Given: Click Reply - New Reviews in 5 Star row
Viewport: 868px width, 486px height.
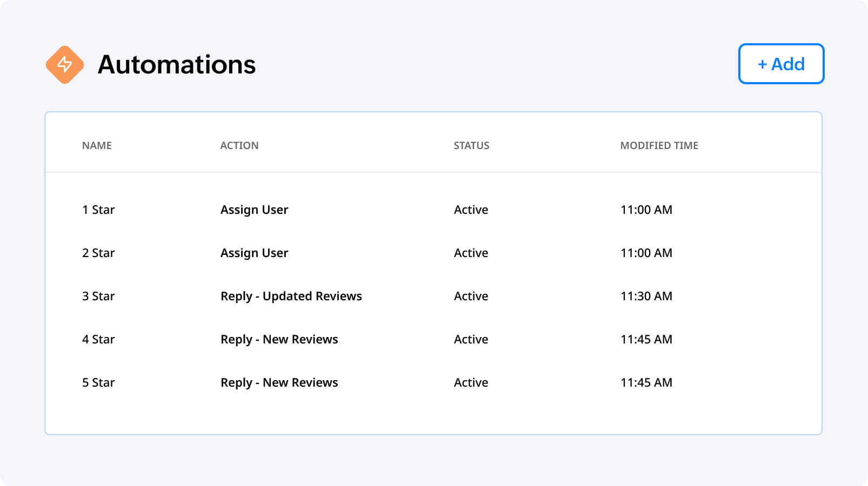Looking at the screenshot, I should (x=279, y=382).
